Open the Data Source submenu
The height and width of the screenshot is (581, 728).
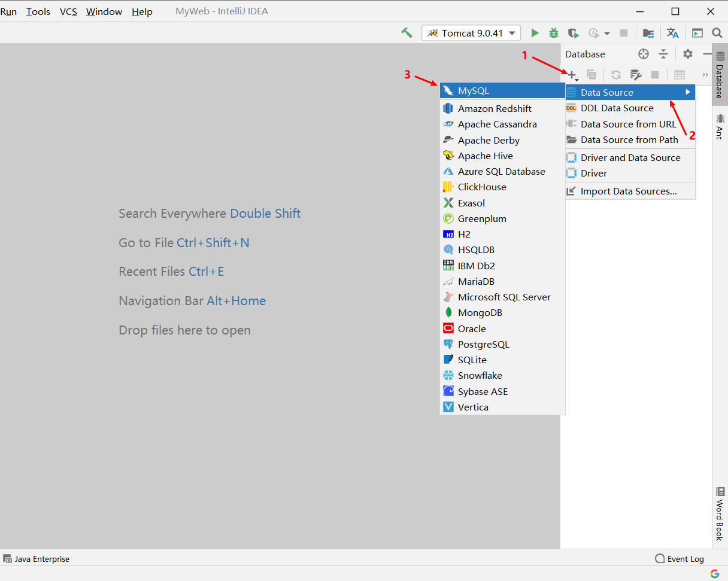[630, 92]
